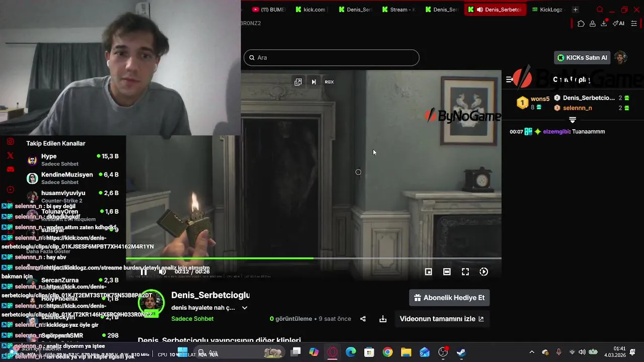This screenshot has height=362, width=644.
Task: Download the clip
Action: [383, 319]
